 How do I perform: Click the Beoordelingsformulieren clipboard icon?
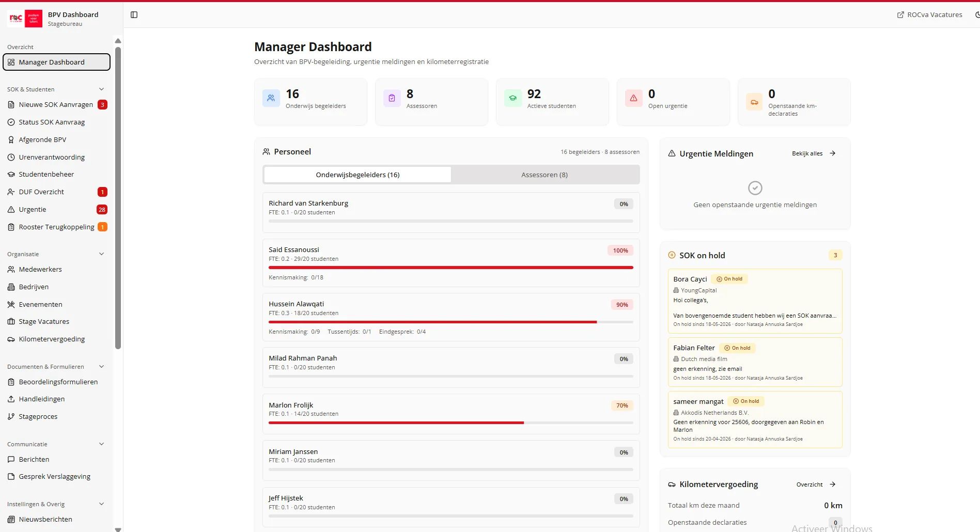(x=11, y=382)
